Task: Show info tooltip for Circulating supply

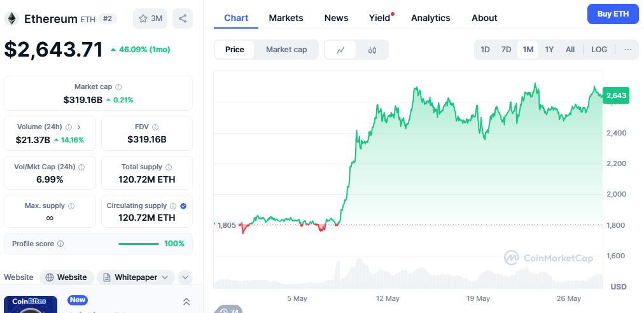Action: [173, 205]
